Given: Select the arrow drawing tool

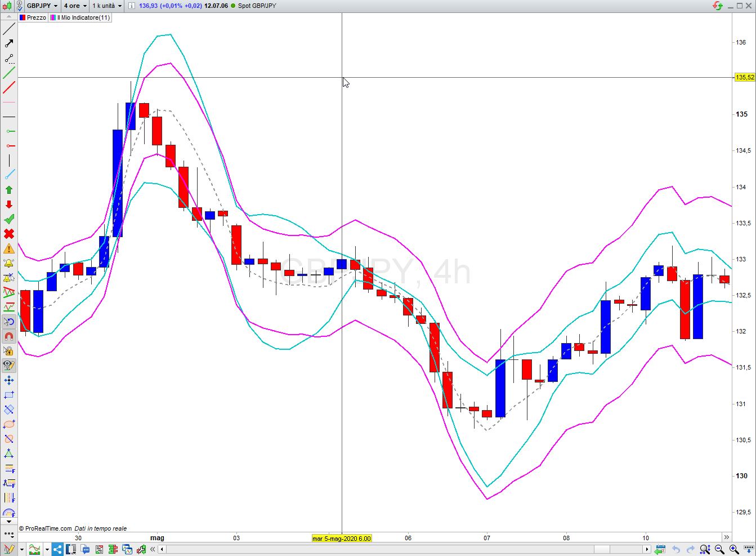Looking at the screenshot, I should [x=9, y=43].
